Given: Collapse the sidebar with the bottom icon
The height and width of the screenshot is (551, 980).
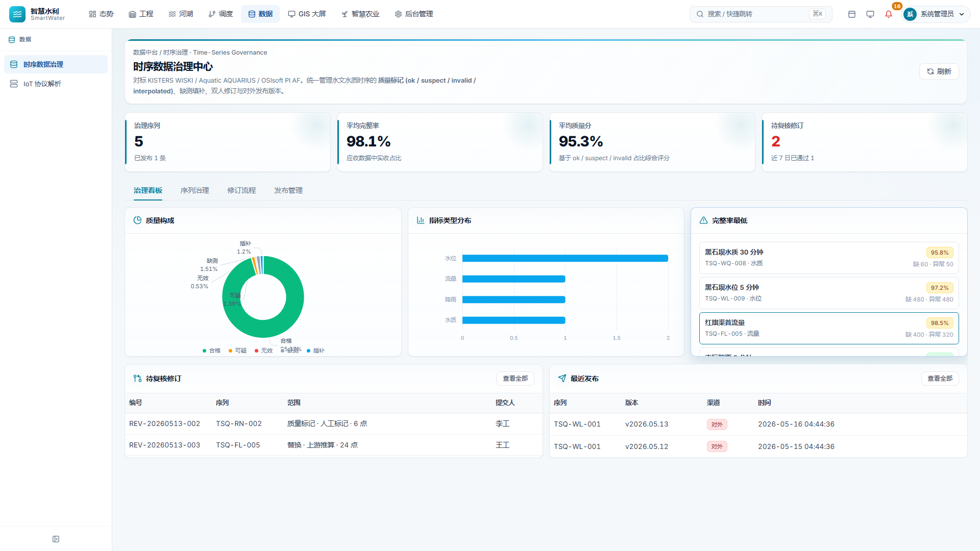Looking at the screenshot, I should pyautogui.click(x=56, y=539).
